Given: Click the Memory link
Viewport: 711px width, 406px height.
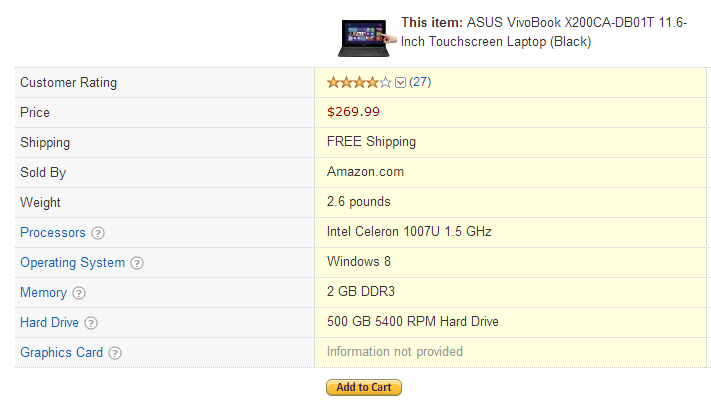Looking at the screenshot, I should pos(44,293).
